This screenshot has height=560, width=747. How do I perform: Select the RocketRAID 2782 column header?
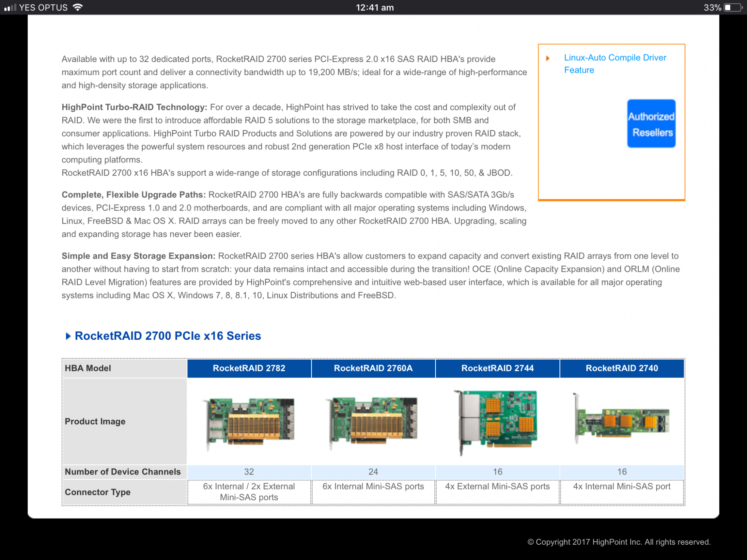(x=249, y=368)
